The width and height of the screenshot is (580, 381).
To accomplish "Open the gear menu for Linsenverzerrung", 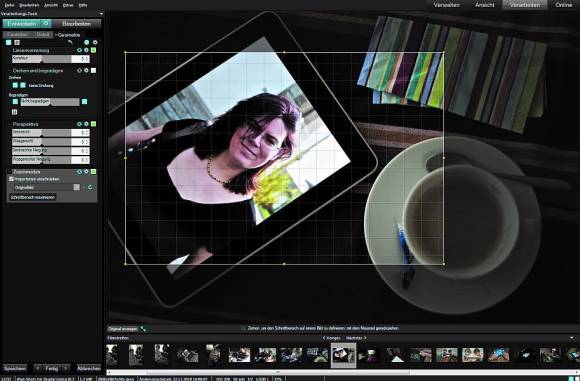I will (86, 50).
